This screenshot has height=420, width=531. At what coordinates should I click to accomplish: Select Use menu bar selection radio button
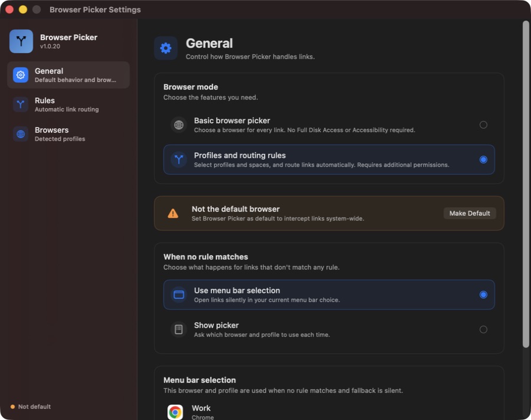pyautogui.click(x=483, y=295)
